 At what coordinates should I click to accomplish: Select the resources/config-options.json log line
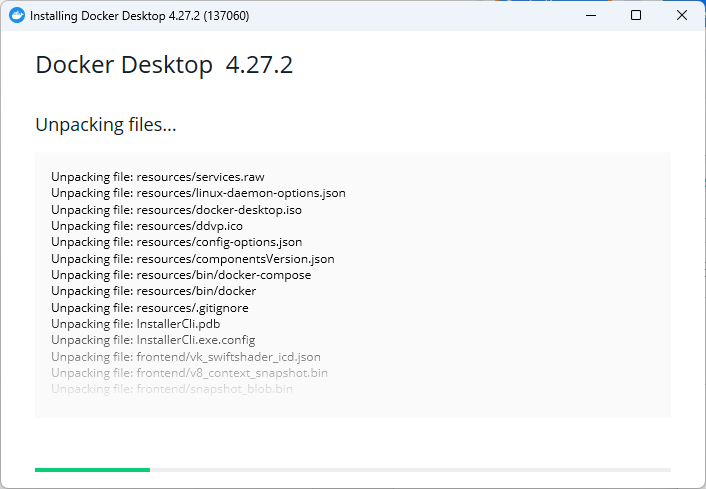[x=176, y=242]
